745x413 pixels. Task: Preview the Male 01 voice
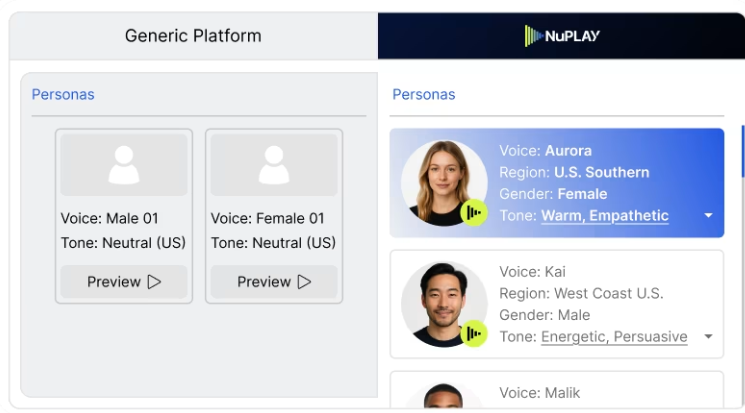point(124,282)
